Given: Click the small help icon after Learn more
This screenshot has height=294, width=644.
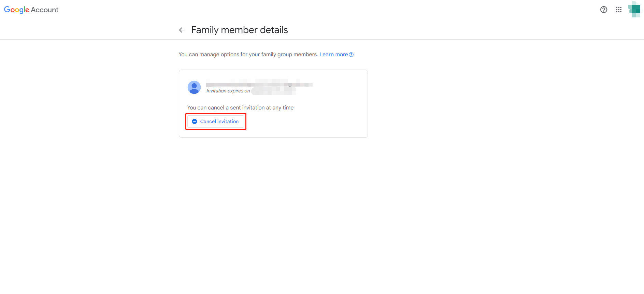Looking at the screenshot, I should point(351,55).
